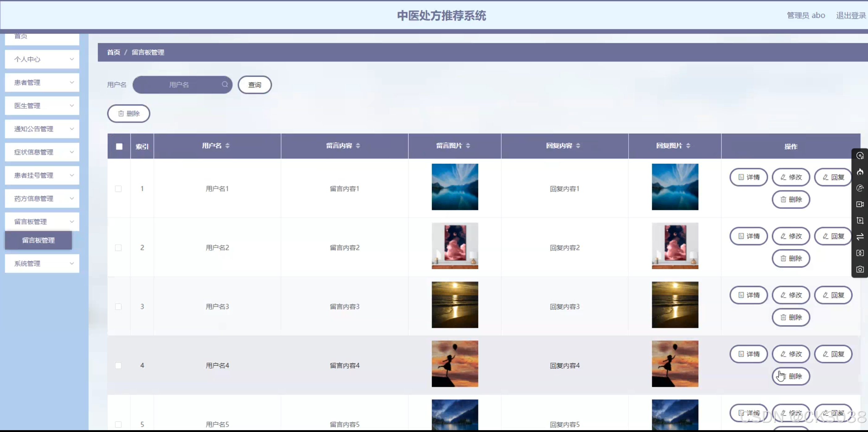This screenshot has width=868, height=432.
Task: Toggle the select-all checkbox in table header
Action: 119,146
